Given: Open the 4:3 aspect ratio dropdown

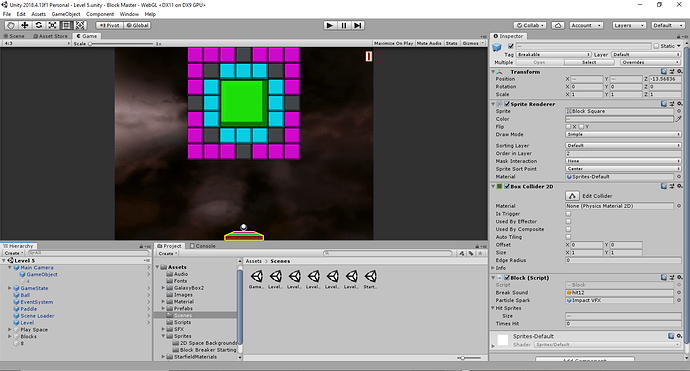Looking at the screenshot, I should [x=37, y=44].
